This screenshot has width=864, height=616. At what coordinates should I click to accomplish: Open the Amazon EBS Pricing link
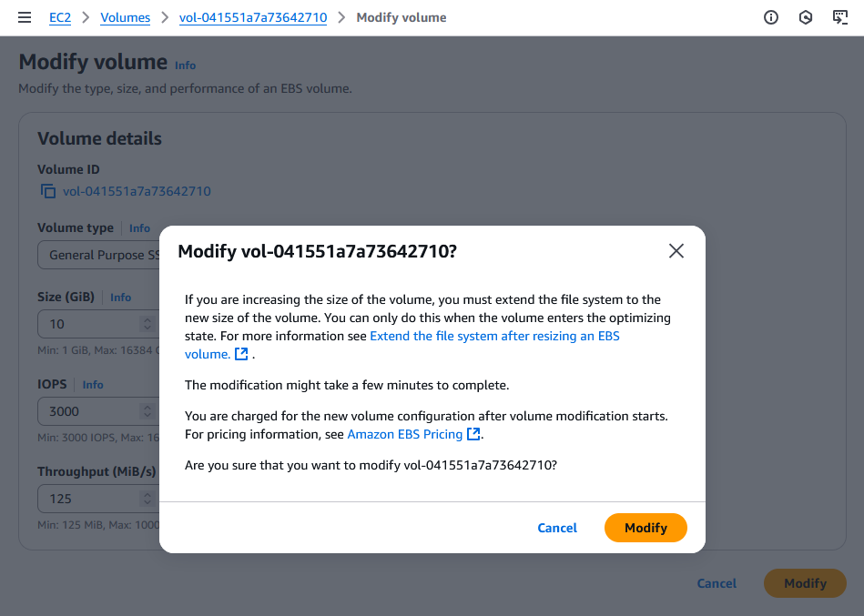(405, 434)
